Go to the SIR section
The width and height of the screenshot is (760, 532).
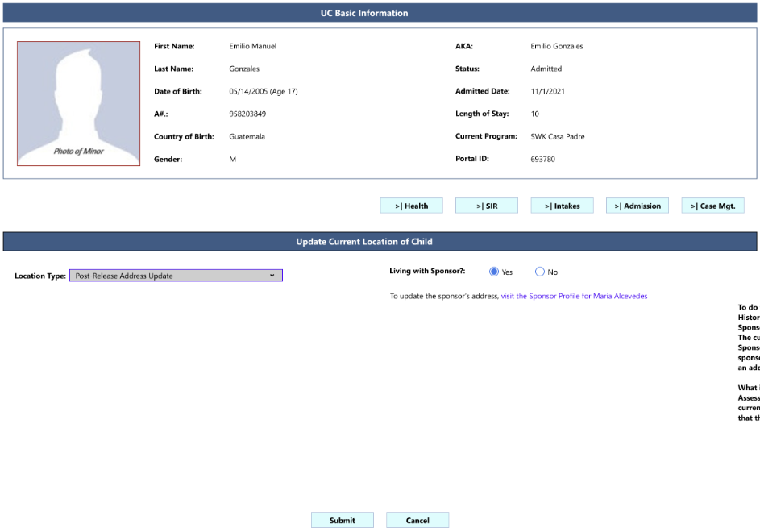(487, 206)
